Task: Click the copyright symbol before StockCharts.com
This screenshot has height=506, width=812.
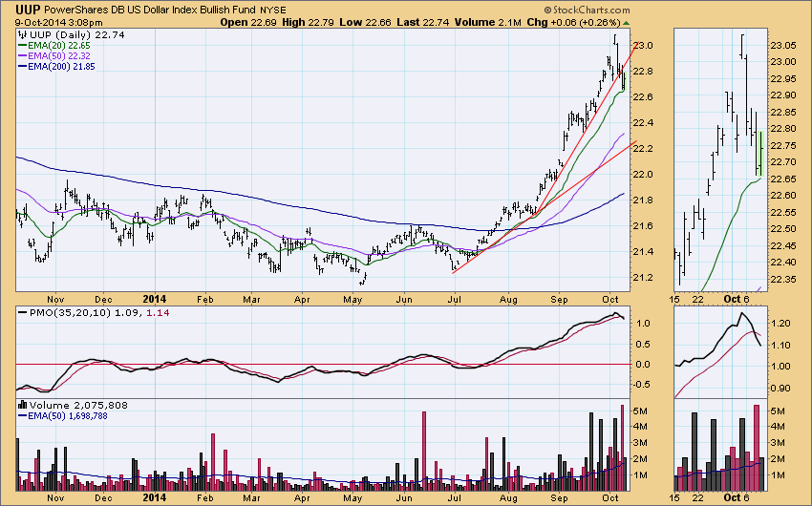Action: pyautogui.click(x=548, y=10)
